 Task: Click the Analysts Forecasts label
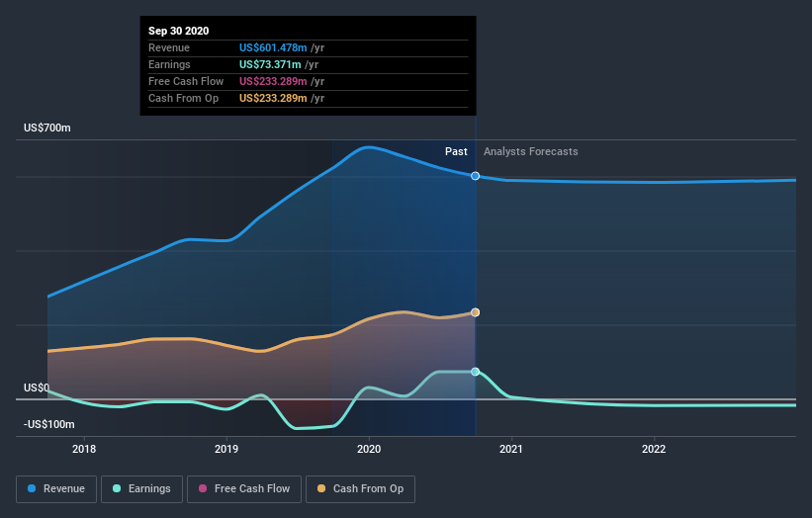pyautogui.click(x=531, y=151)
